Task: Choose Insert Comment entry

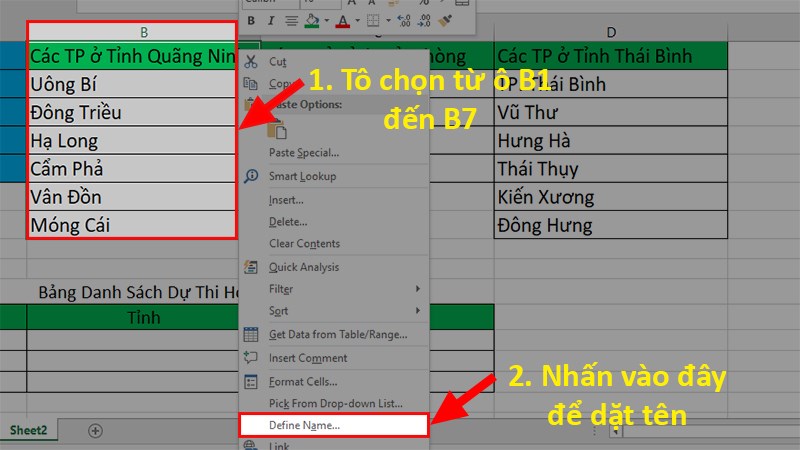Action: point(334,358)
